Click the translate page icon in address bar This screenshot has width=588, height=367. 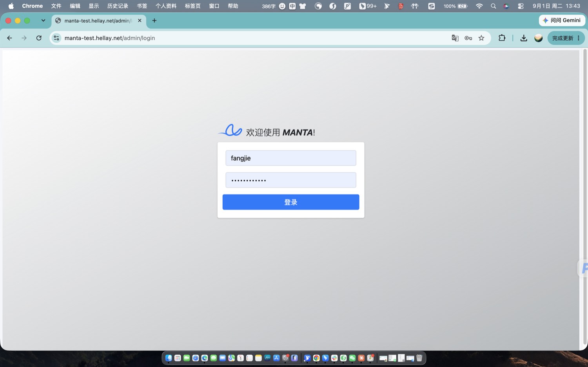coord(455,38)
